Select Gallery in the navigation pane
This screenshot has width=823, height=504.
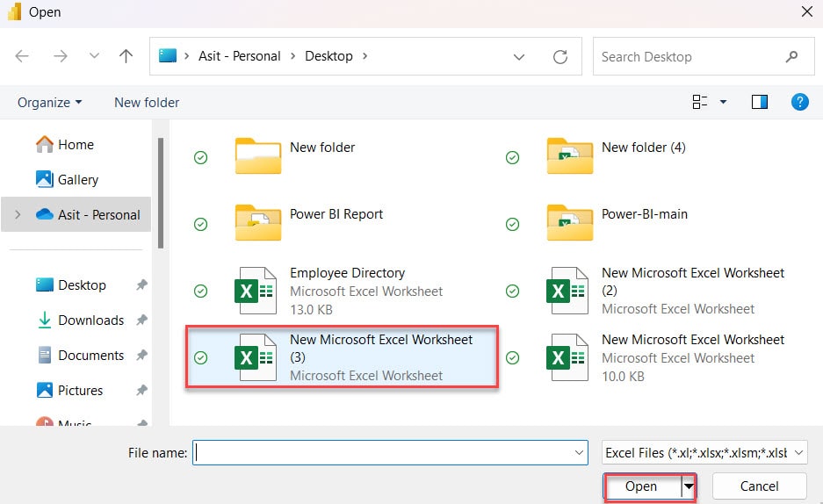77,179
